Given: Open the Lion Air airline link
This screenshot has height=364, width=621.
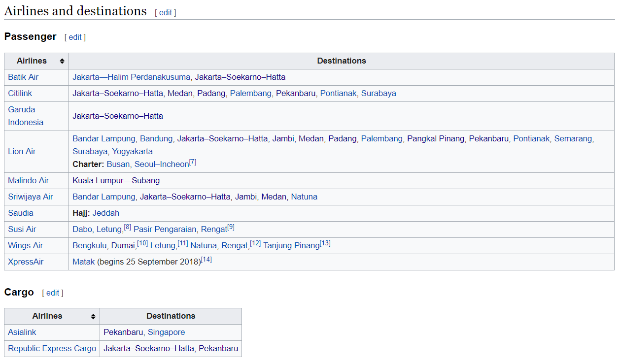Looking at the screenshot, I should [22, 152].
